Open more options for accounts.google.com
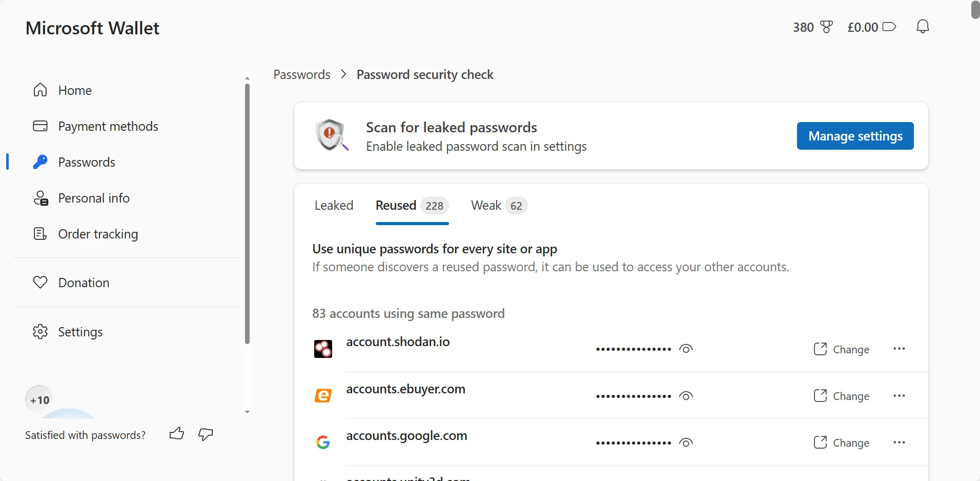 click(900, 443)
